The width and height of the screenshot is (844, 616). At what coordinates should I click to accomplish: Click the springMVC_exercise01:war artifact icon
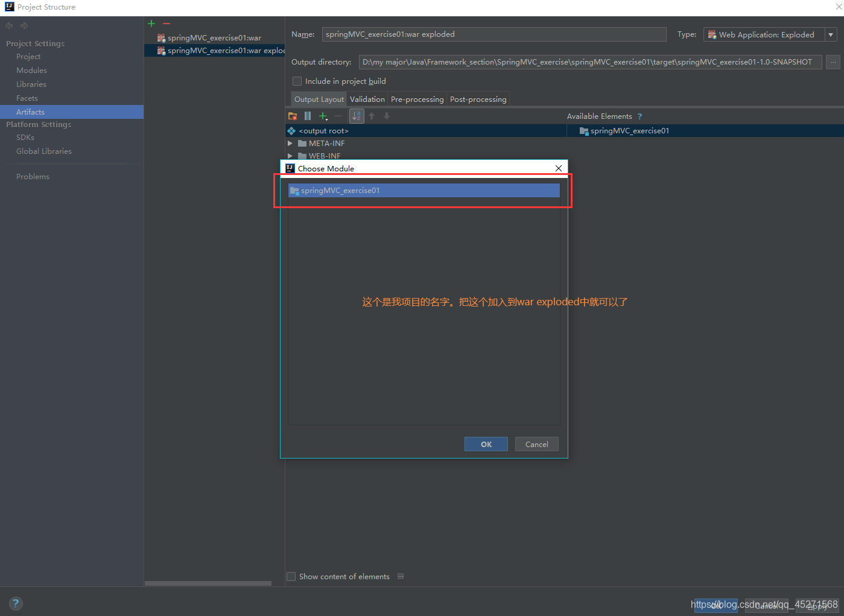(161, 38)
